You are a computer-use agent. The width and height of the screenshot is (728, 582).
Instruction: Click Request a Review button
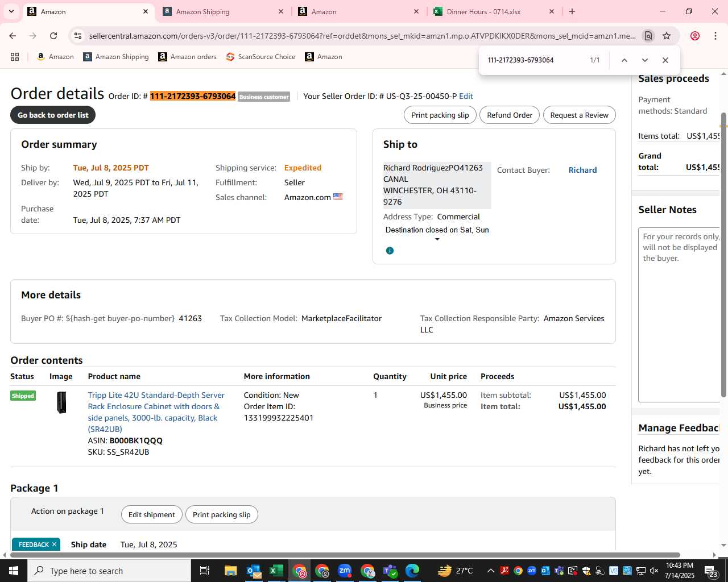[579, 115]
